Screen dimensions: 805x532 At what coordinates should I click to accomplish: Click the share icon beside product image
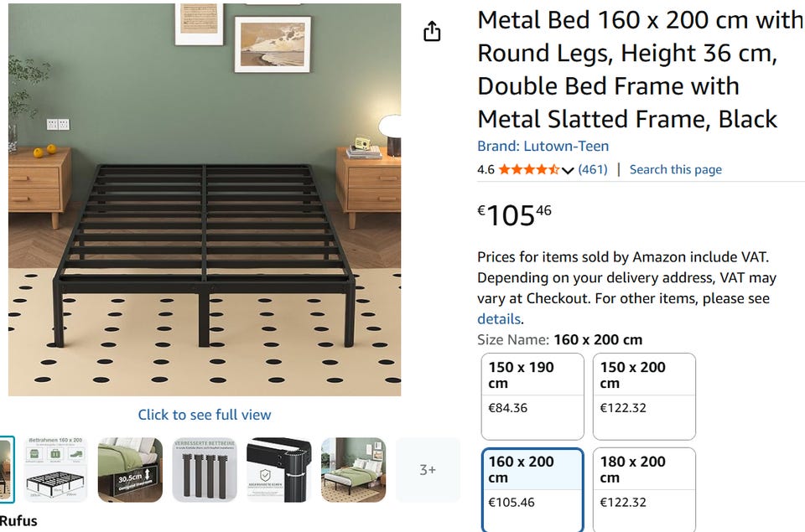pyautogui.click(x=432, y=32)
